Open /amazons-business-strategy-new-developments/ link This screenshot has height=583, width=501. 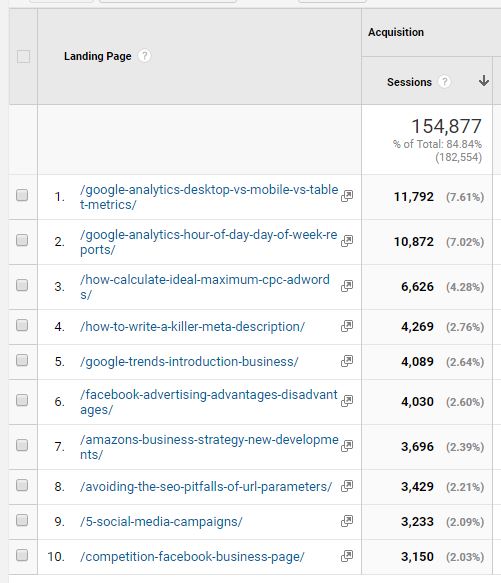pos(209,447)
